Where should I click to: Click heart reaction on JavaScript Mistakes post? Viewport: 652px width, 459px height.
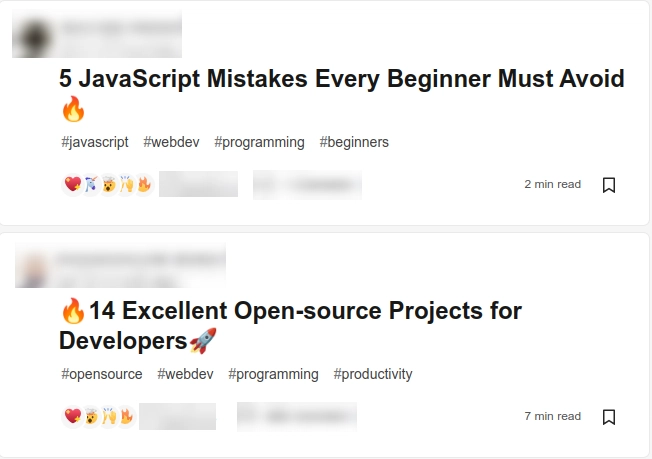73,184
